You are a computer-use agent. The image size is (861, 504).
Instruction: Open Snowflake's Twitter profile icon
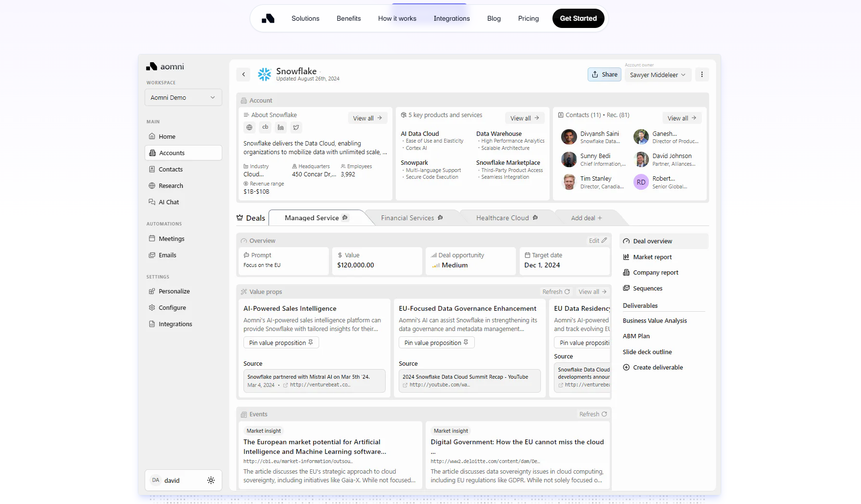(296, 127)
